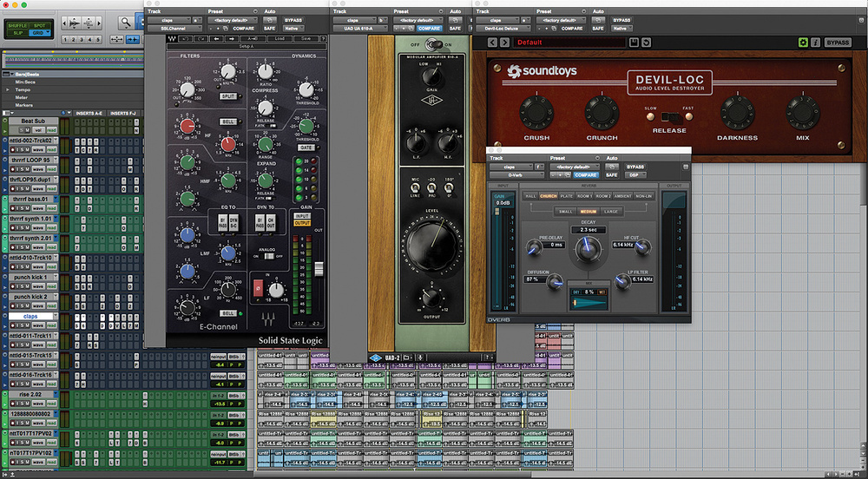Click BYPASS in SSL plugin header
This screenshot has width=868, height=479.
pyautogui.click(x=293, y=20)
